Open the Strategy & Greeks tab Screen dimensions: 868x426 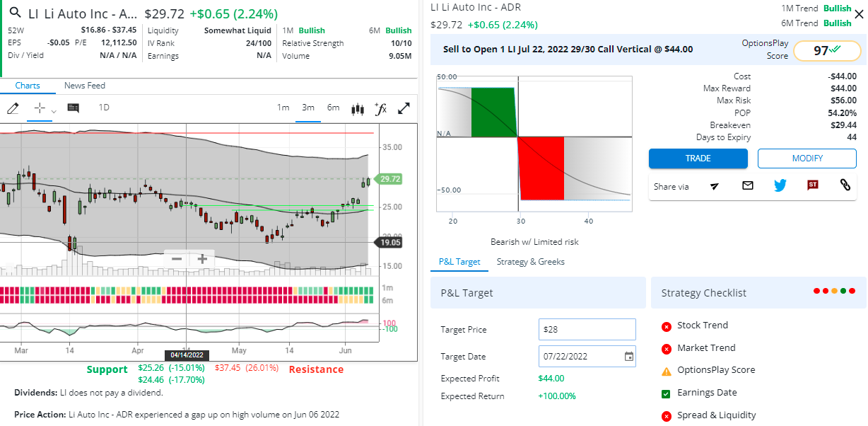click(x=531, y=262)
